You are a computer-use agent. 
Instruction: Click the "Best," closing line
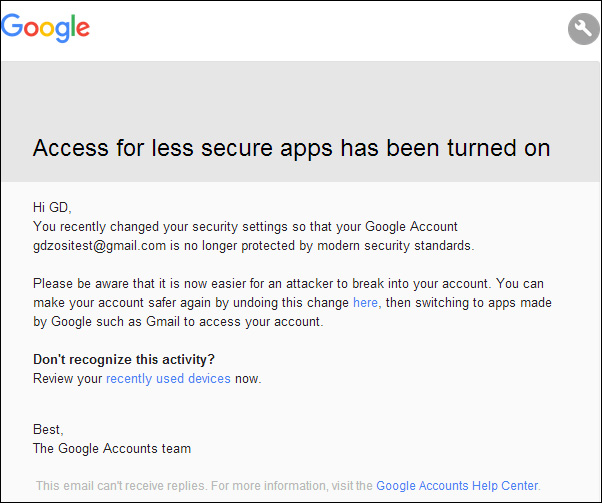[x=49, y=429]
